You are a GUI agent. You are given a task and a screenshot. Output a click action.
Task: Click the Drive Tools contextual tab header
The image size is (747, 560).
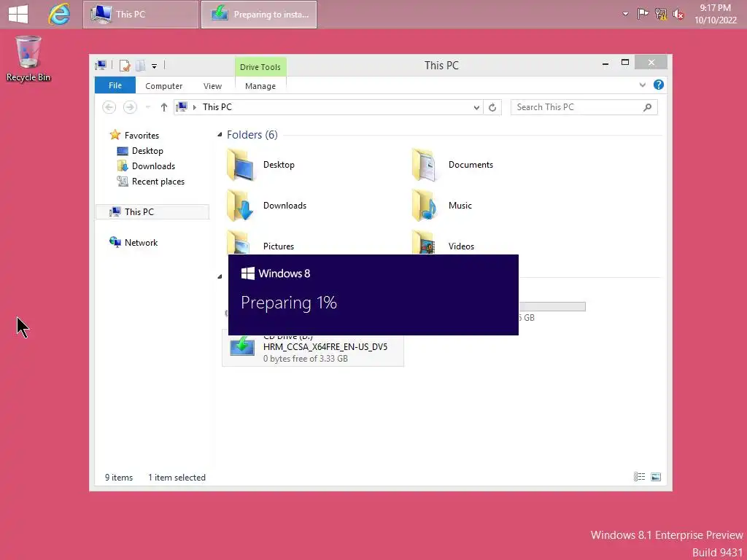(x=260, y=67)
